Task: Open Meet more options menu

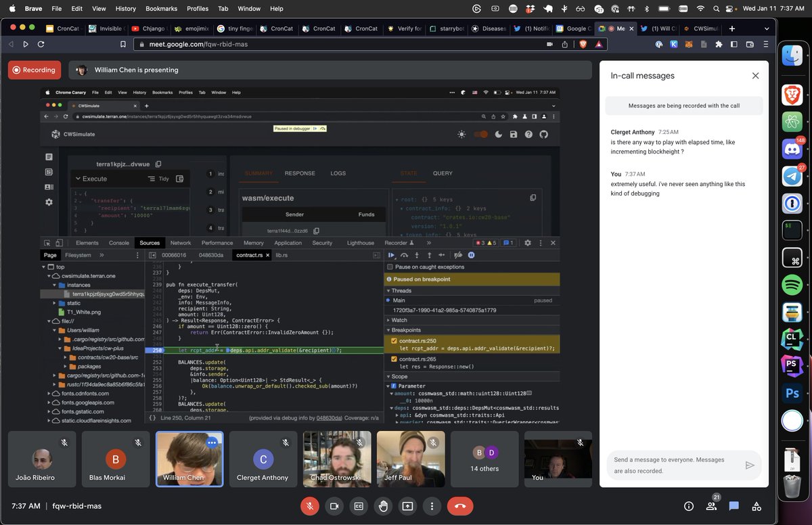Action: 432,506
